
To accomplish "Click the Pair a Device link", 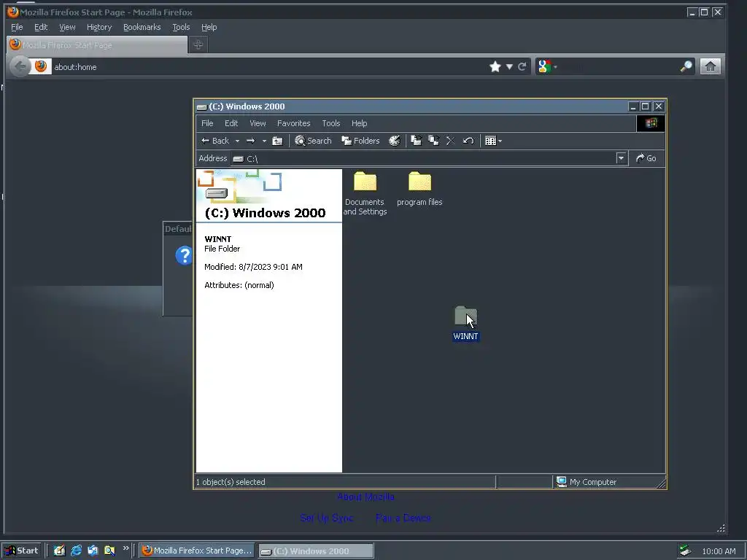I will [403, 518].
